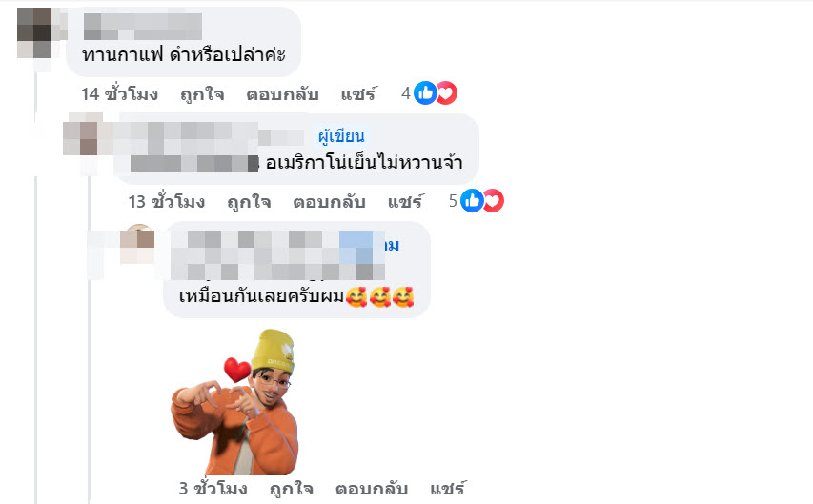Like the sticker reply posted 3 ชั่วโมง ago
Image resolution: width=813 pixels, height=504 pixels.
[x=292, y=489]
